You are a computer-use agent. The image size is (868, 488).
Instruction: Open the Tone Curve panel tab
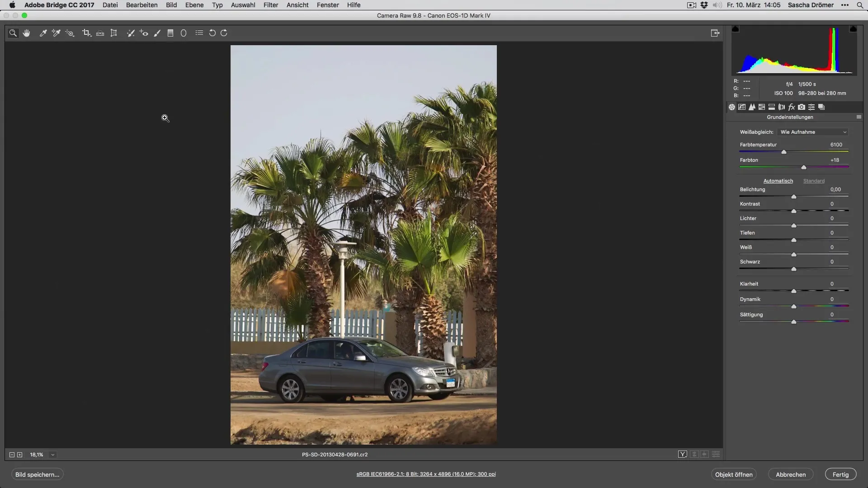742,107
